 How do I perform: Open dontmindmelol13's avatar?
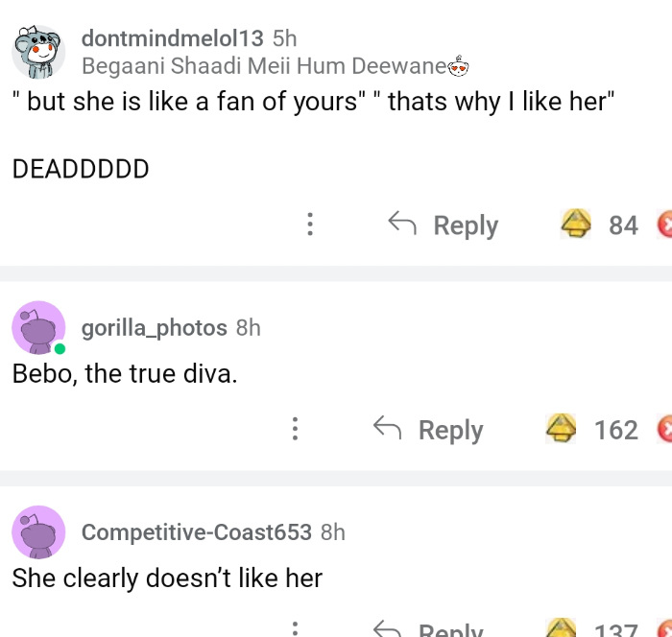[38, 52]
